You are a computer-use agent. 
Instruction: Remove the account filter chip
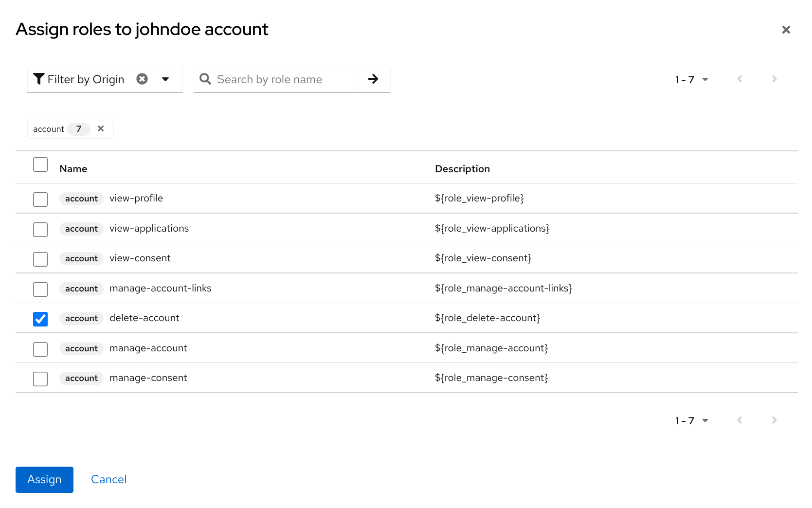click(101, 128)
